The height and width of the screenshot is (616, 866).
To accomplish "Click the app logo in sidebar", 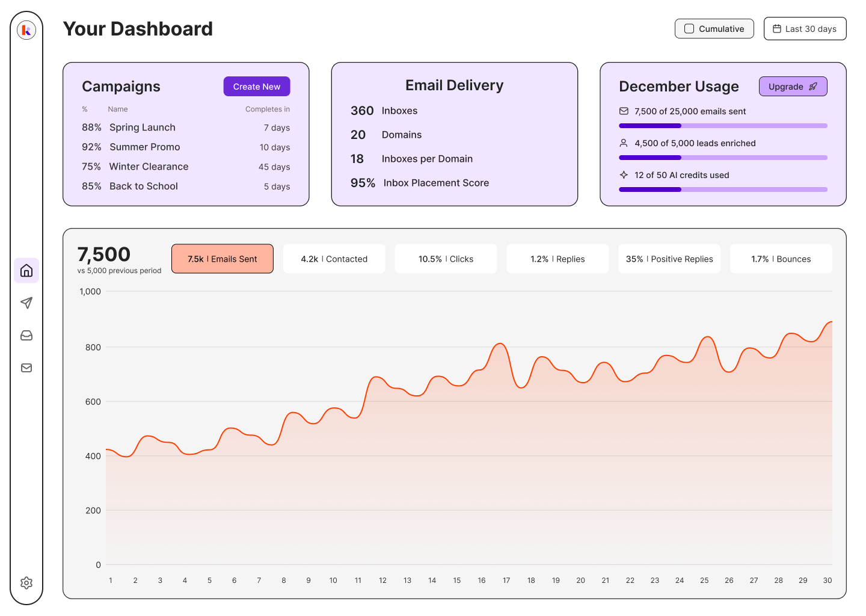I will [26, 30].
